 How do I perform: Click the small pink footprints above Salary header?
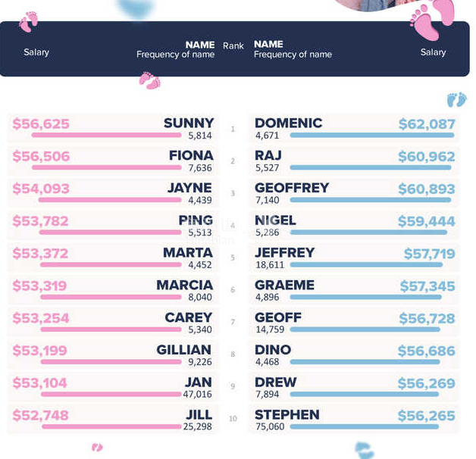29,21
